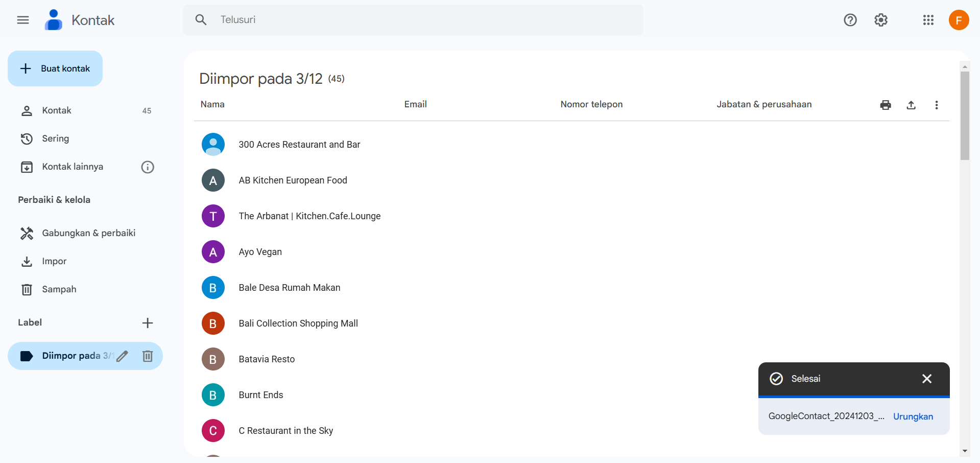This screenshot has height=463, width=980.
Task: Open Gabungkan & perbaiki
Action: pos(88,233)
